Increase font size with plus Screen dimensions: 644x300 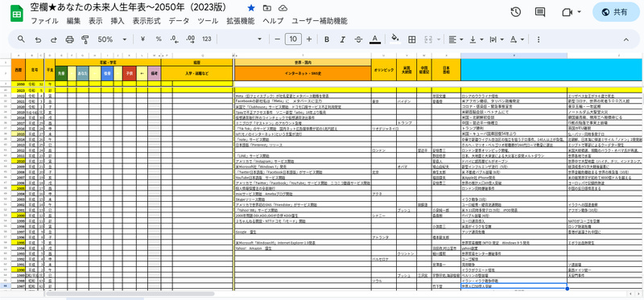pyautogui.click(x=309, y=39)
